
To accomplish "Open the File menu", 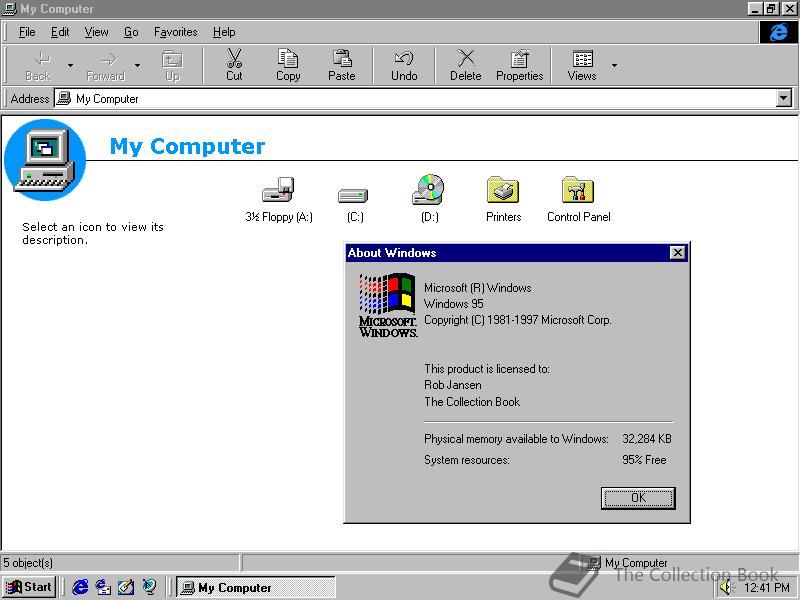I will coord(27,32).
